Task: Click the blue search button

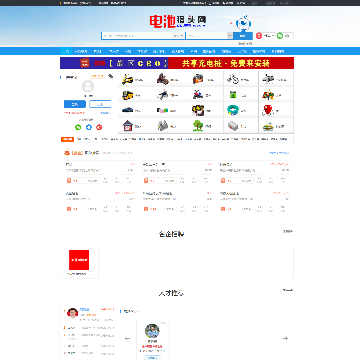Action: coord(243,36)
